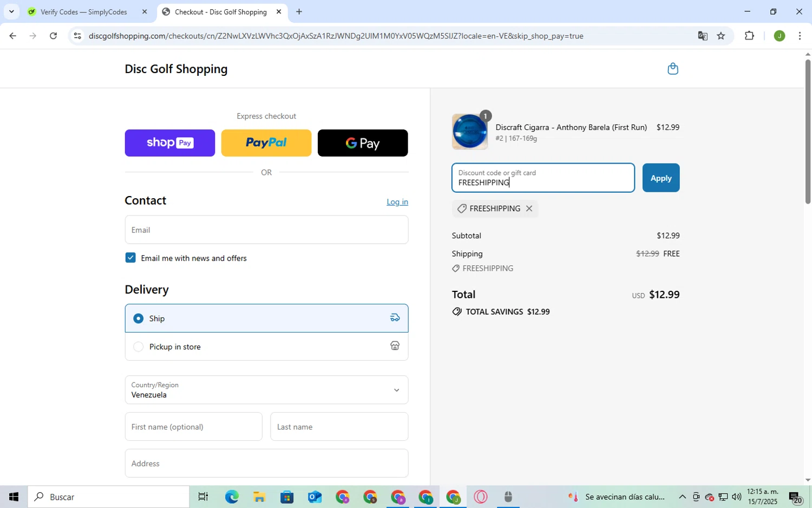812x508 pixels.
Task: Bookmark this page with the star
Action: tap(721, 36)
